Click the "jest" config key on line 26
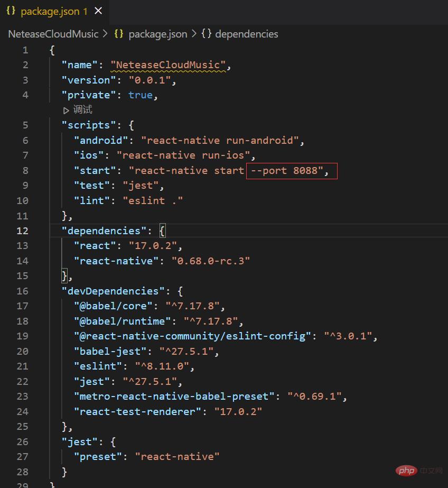 tap(80, 442)
